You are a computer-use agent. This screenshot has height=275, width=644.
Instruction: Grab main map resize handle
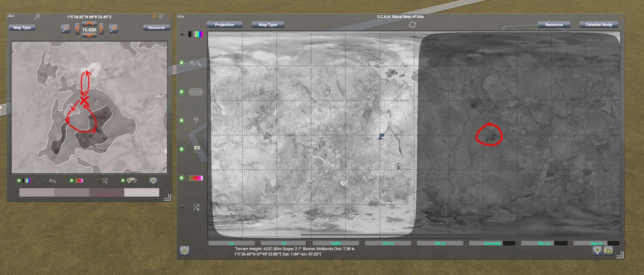(620, 255)
